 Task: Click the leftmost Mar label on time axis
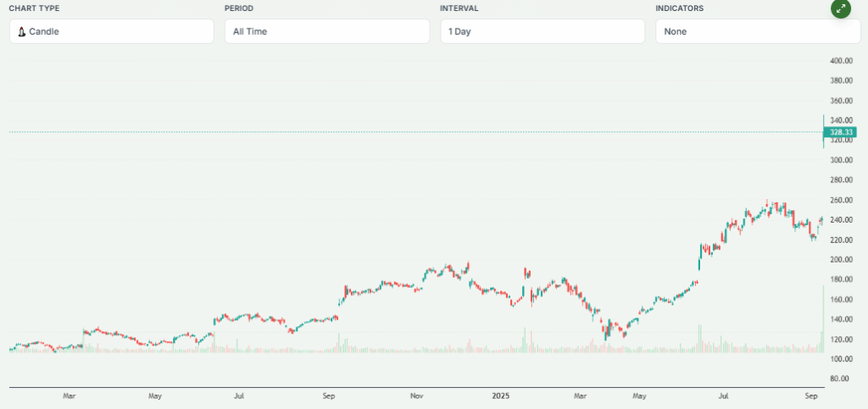[70, 395]
